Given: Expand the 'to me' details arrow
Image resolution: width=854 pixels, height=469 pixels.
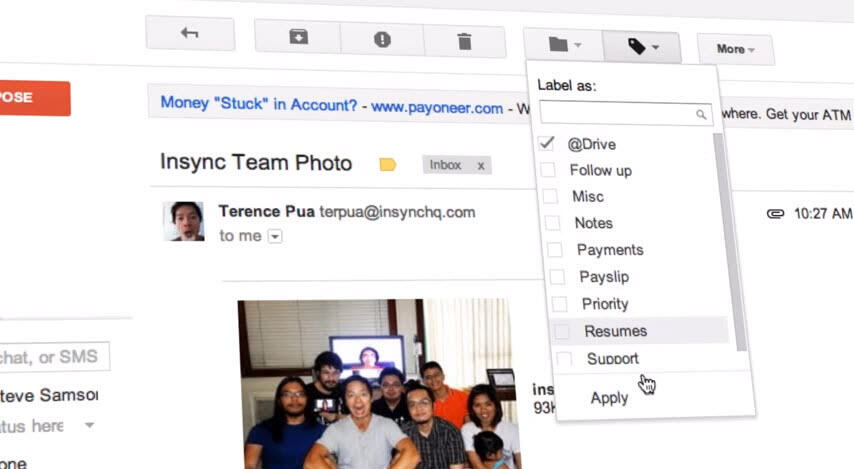Looking at the screenshot, I should (x=275, y=236).
